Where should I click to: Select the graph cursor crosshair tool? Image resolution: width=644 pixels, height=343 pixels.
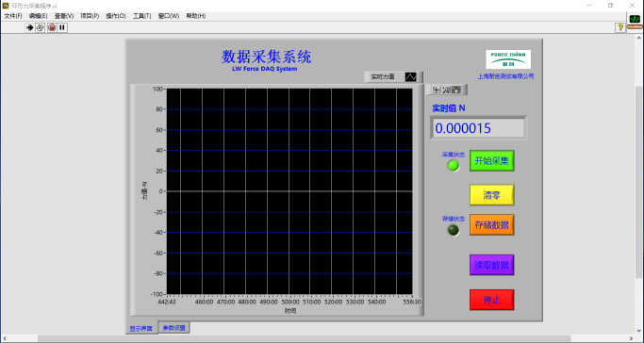436,90
